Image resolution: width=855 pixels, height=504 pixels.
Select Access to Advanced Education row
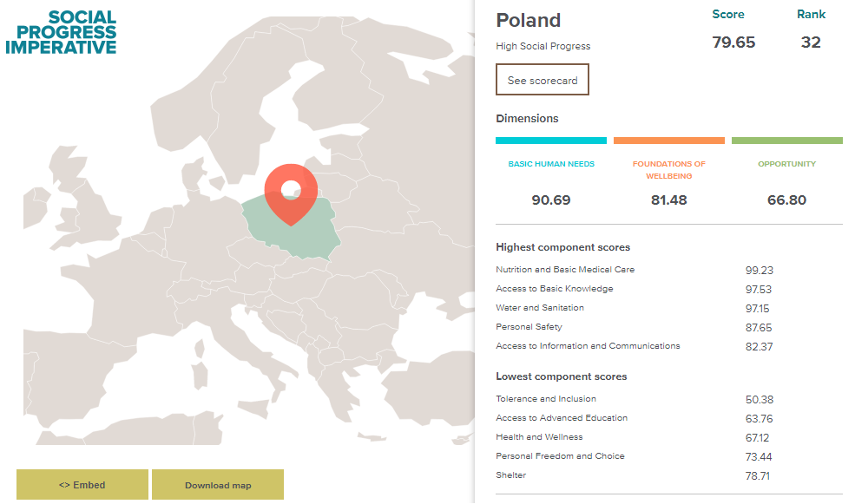(x=562, y=418)
